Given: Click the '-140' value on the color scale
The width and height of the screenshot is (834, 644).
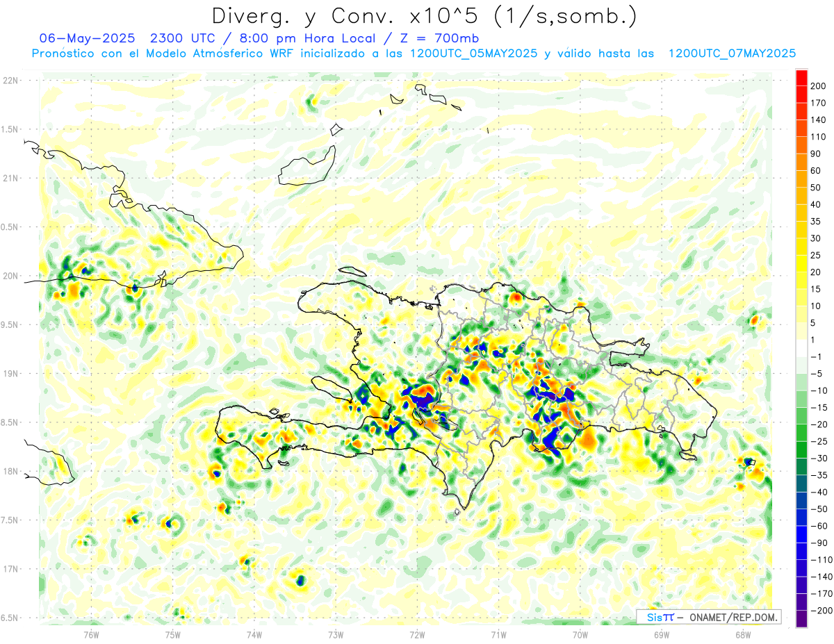Looking at the screenshot, I should click(821, 577).
